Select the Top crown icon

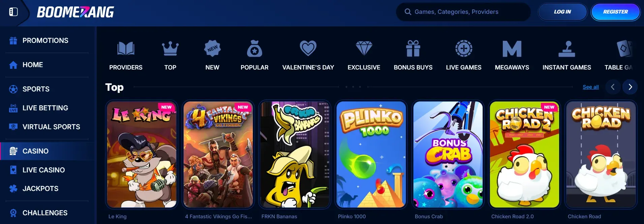pyautogui.click(x=170, y=49)
